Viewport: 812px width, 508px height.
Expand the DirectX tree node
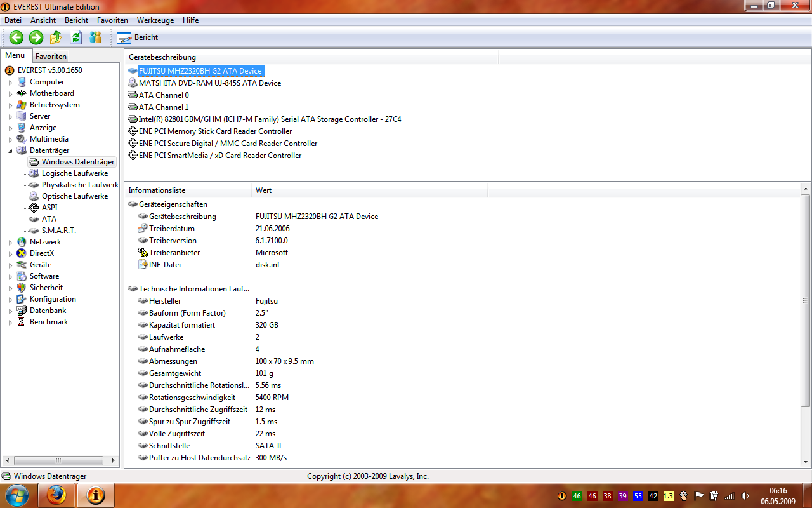10,253
